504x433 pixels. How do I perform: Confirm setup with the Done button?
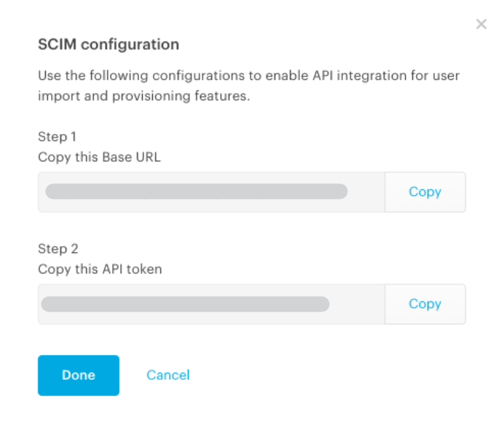click(x=79, y=376)
